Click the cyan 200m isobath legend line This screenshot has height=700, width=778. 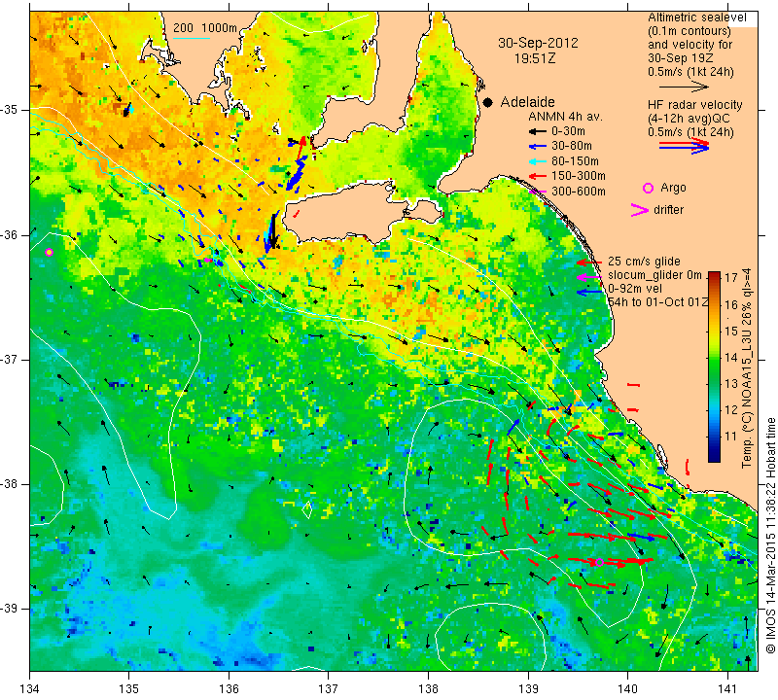click(x=192, y=38)
